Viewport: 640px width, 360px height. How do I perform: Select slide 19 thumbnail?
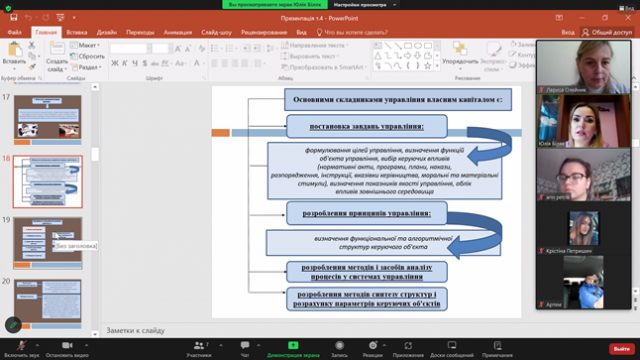[x=48, y=243]
